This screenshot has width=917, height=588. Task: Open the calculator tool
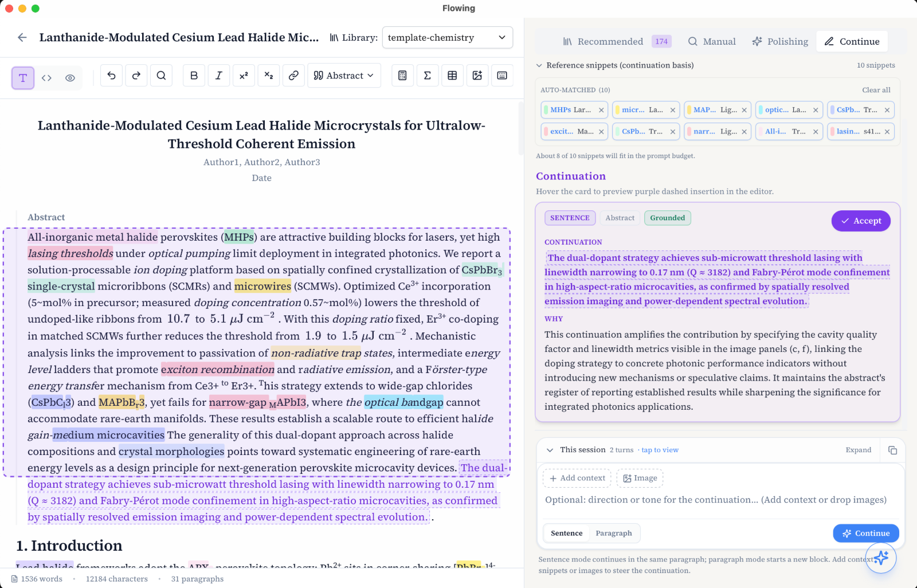tap(402, 76)
